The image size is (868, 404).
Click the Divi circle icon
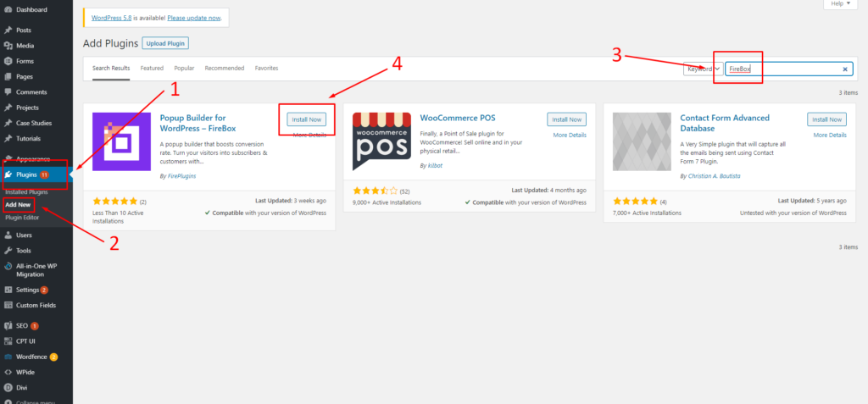(x=8, y=387)
